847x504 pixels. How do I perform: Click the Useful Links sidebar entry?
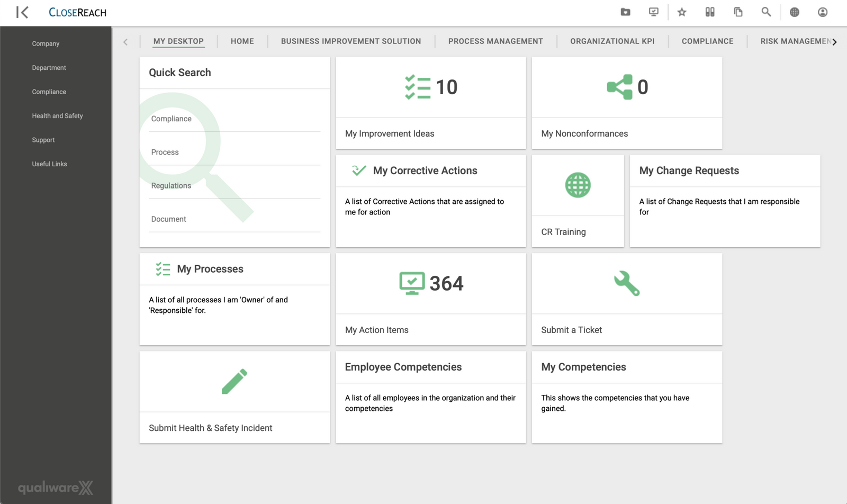[x=49, y=164]
